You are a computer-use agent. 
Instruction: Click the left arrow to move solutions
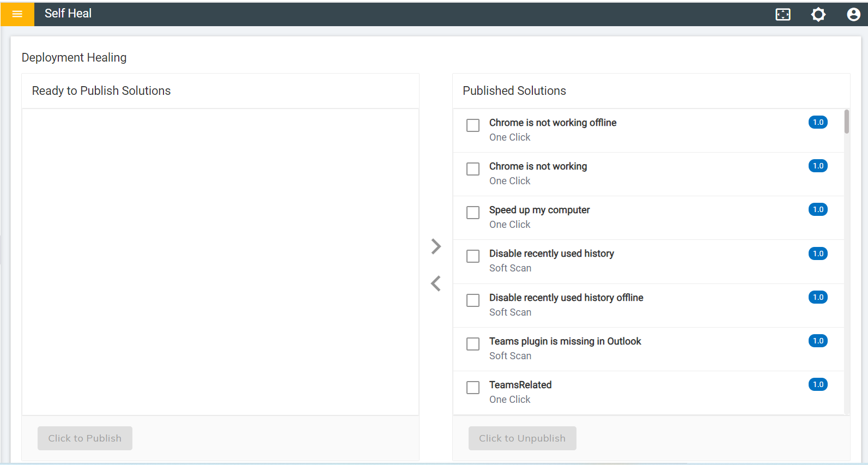[x=436, y=283]
